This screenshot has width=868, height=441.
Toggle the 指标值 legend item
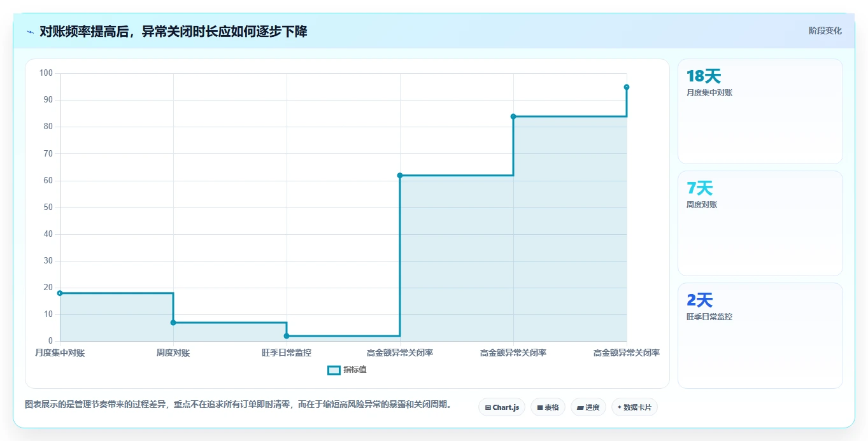(x=347, y=370)
